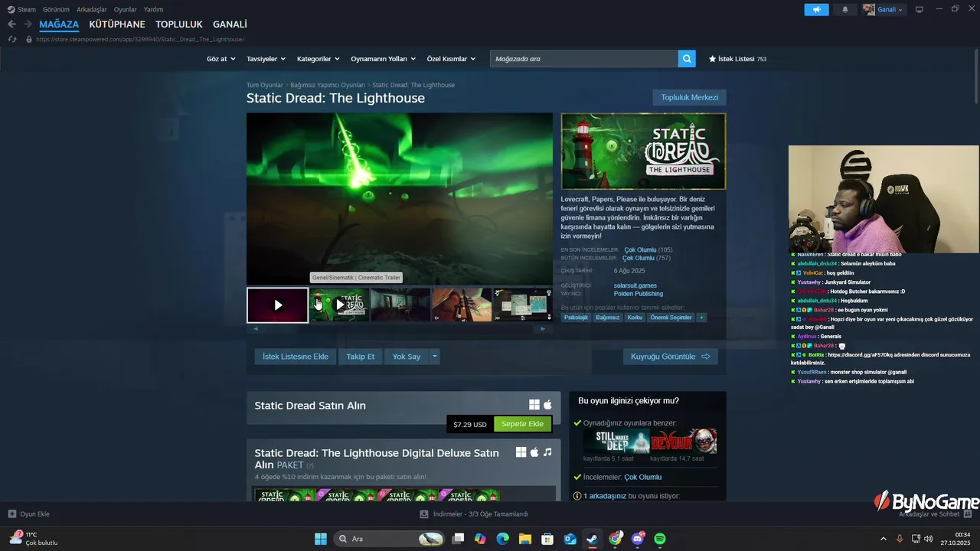Viewport: 980px width, 551px height.
Task: Open İndirmeler downloads status
Action: (x=474, y=514)
